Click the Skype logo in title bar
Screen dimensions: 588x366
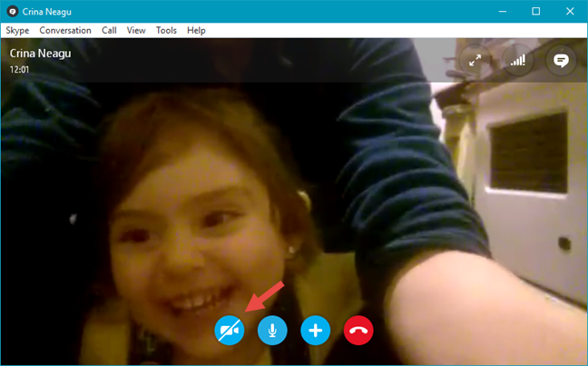coord(11,11)
